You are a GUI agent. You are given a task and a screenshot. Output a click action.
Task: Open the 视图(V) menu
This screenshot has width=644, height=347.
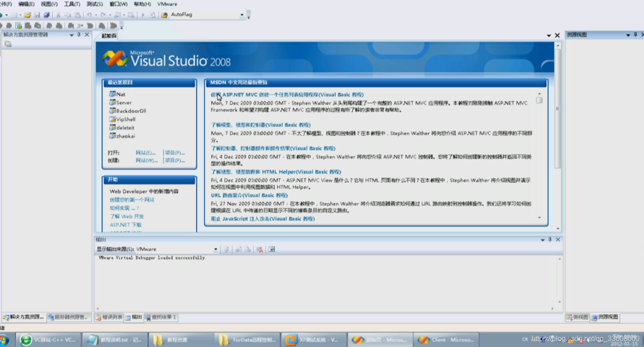click(49, 4)
